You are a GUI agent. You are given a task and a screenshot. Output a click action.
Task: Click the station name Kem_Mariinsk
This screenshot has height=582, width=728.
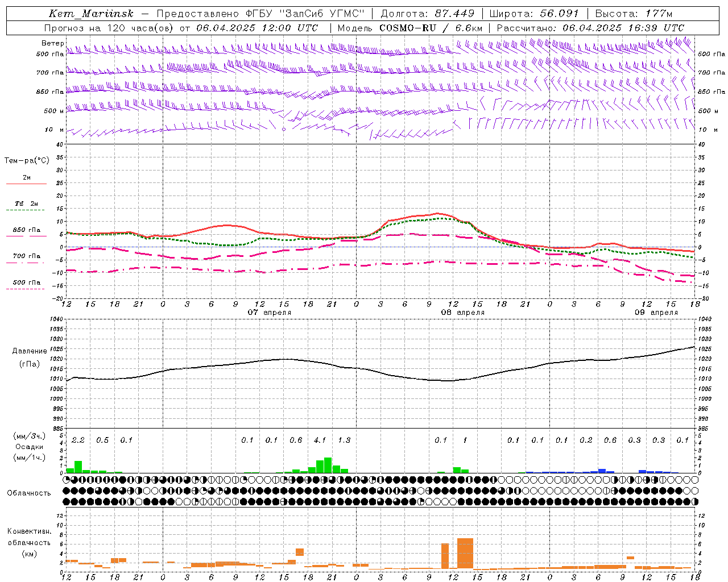click(x=91, y=14)
